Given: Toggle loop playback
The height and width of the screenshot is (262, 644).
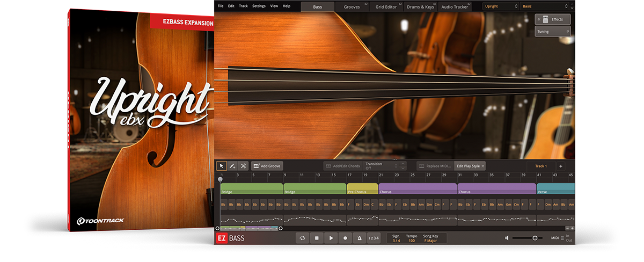Looking at the screenshot, I should click(x=302, y=238).
